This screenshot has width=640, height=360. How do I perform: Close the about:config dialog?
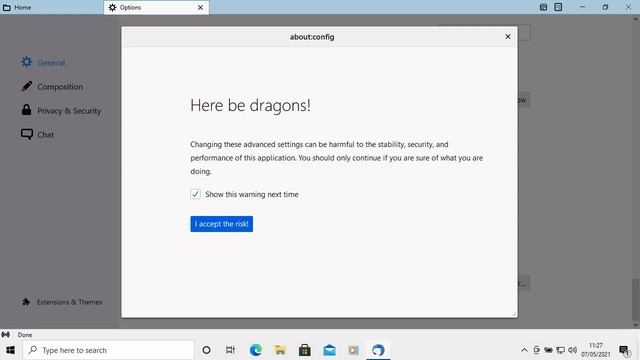(508, 37)
